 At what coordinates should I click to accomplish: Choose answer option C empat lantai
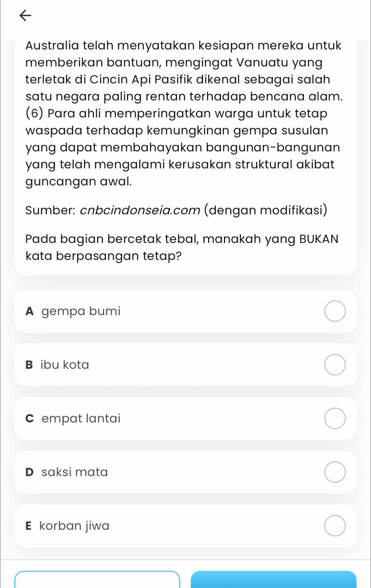point(185,418)
